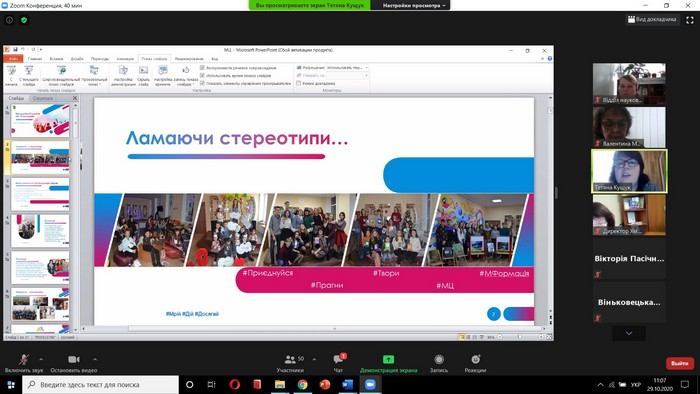
Task: Expand audio options arrow beside microphone
Action: (x=41, y=359)
